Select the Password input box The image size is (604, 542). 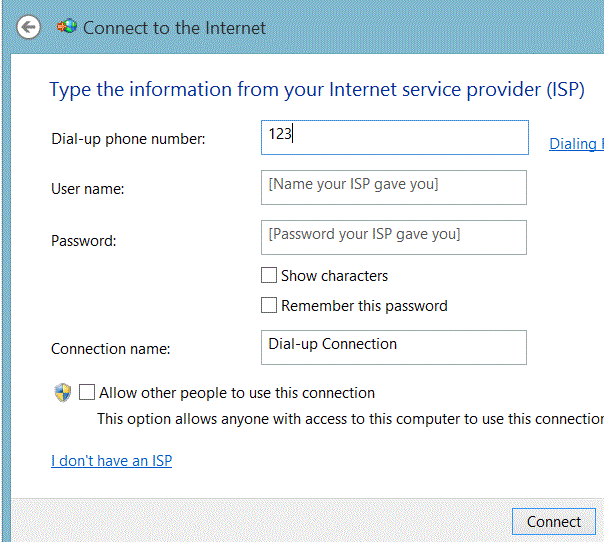point(394,238)
